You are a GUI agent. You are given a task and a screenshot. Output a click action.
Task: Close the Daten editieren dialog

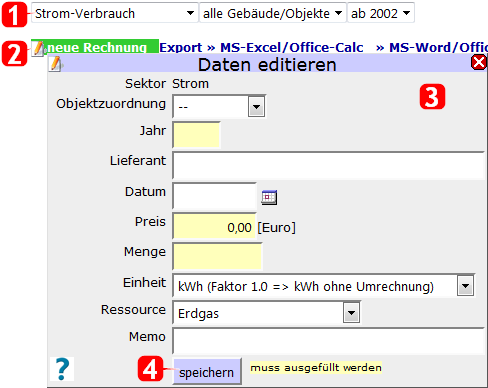click(x=479, y=62)
